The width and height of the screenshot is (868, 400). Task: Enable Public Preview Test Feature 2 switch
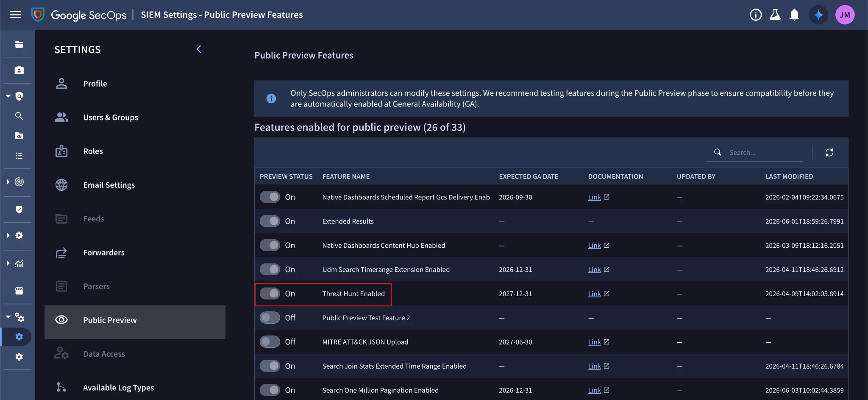click(x=270, y=317)
